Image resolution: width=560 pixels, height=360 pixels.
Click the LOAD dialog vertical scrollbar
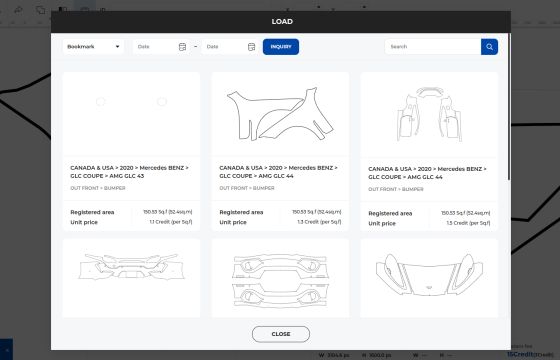(x=509, y=107)
